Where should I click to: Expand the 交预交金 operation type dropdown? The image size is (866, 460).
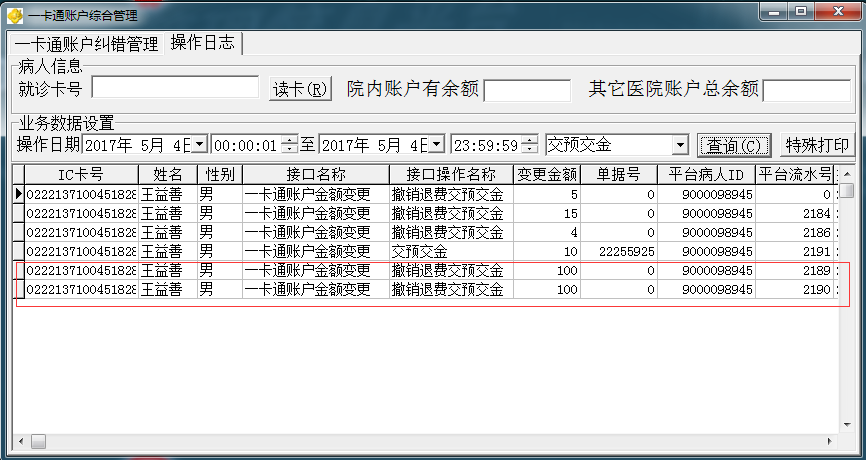point(680,146)
